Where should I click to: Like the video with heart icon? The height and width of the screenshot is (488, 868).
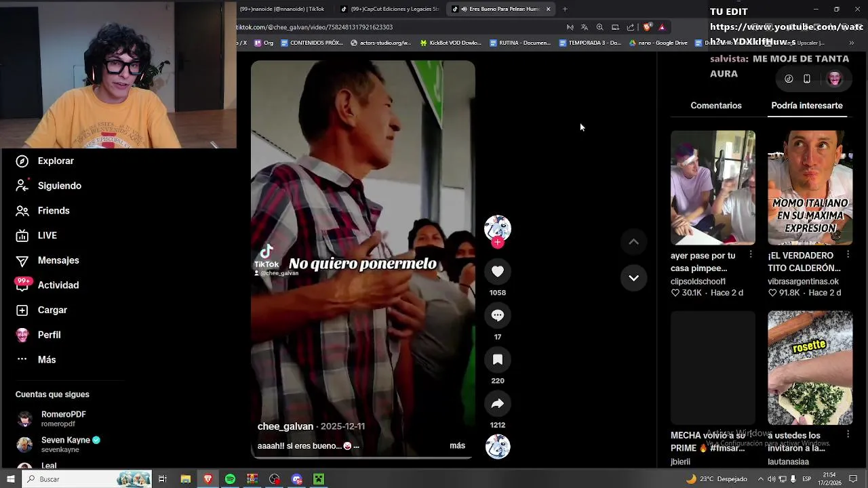click(x=498, y=271)
